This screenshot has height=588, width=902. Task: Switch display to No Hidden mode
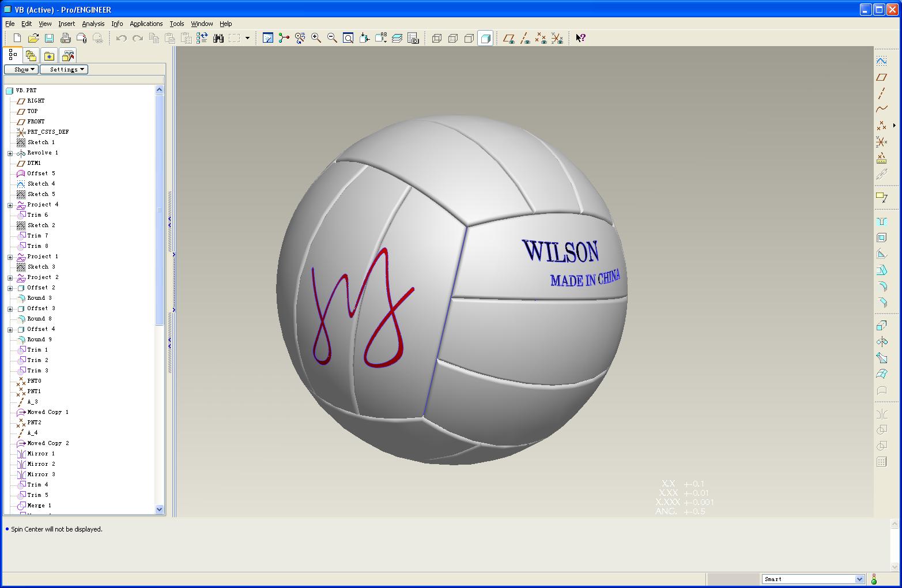[469, 38]
